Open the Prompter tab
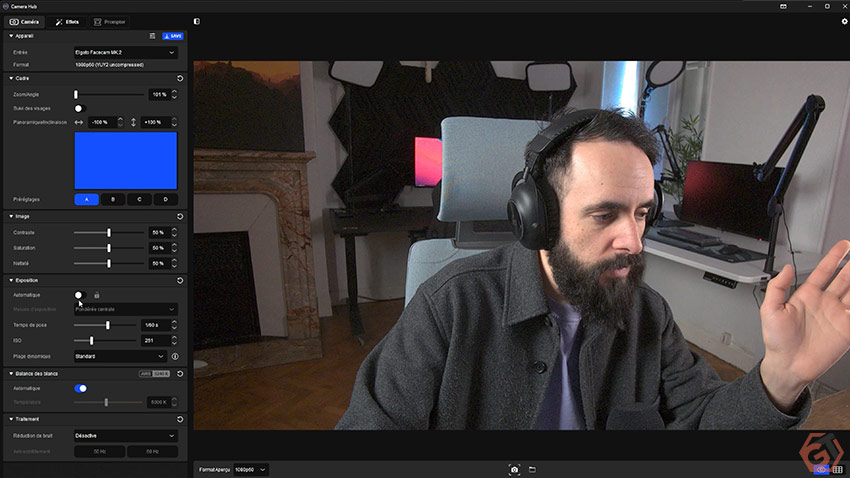Image resolution: width=850 pixels, height=478 pixels. coord(110,22)
